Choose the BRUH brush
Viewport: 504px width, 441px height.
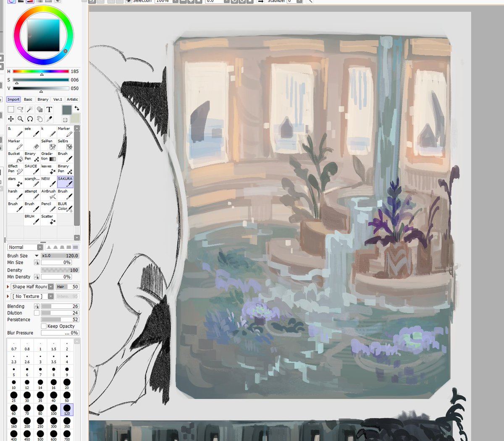pyautogui.click(x=32, y=219)
